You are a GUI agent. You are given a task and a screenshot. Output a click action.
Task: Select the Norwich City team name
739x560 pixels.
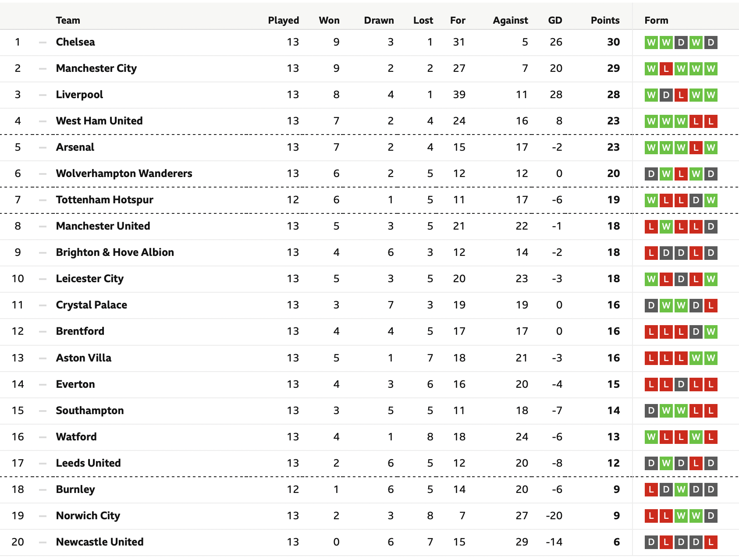coord(88,516)
